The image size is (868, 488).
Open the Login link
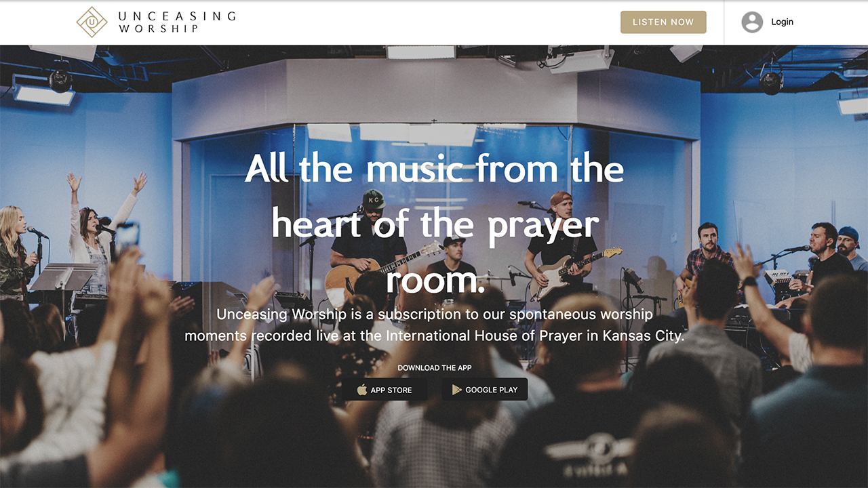782,22
